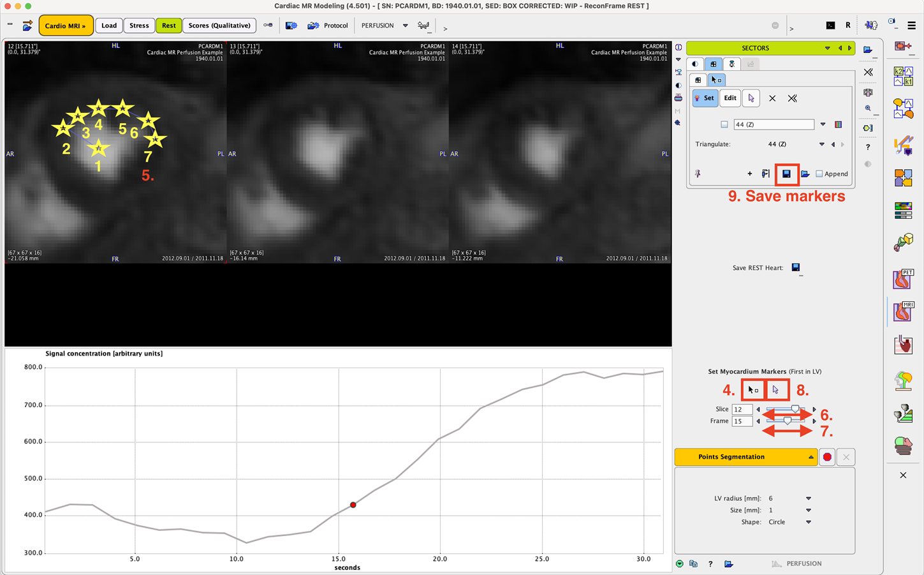This screenshot has width=924, height=575.
Task: Click the MRI heart tool icon in right sidebar
Action: click(x=903, y=311)
